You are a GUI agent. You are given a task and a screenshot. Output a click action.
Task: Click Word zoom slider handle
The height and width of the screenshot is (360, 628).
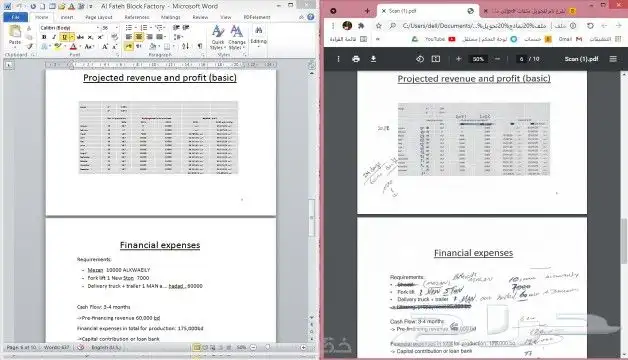click(267, 347)
